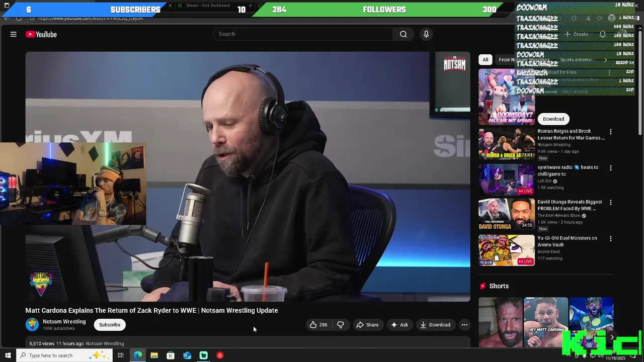Open options for synthwave radio stream
Screen dimensions: 644x362
[x=611, y=168]
